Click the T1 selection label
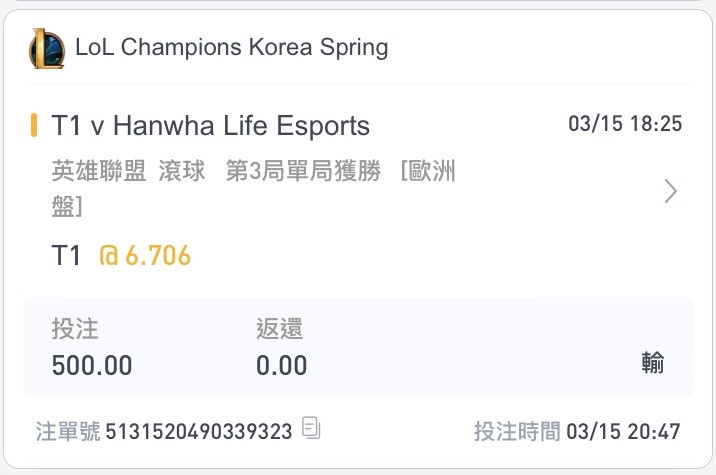Image resolution: width=716 pixels, height=475 pixels. [x=66, y=255]
